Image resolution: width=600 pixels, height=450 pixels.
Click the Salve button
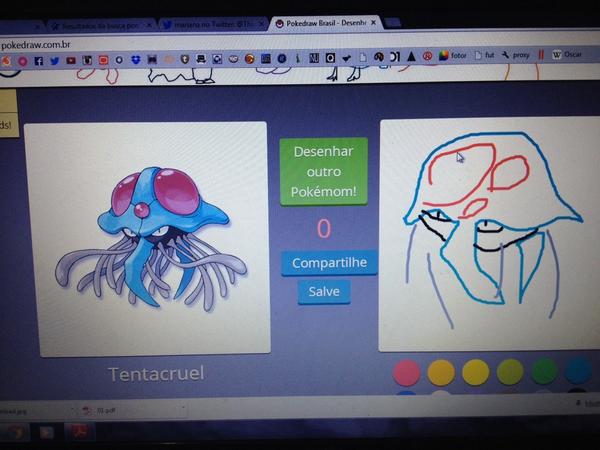(324, 292)
